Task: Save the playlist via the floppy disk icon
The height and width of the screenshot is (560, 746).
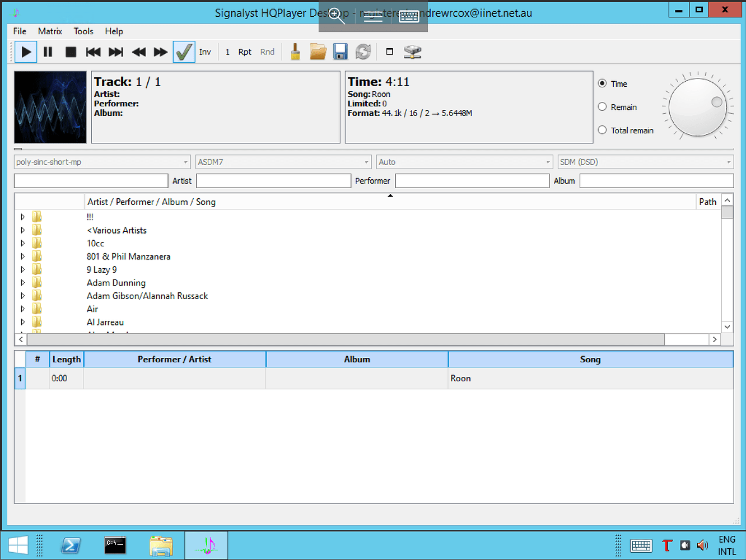Action: [x=341, y=52]
